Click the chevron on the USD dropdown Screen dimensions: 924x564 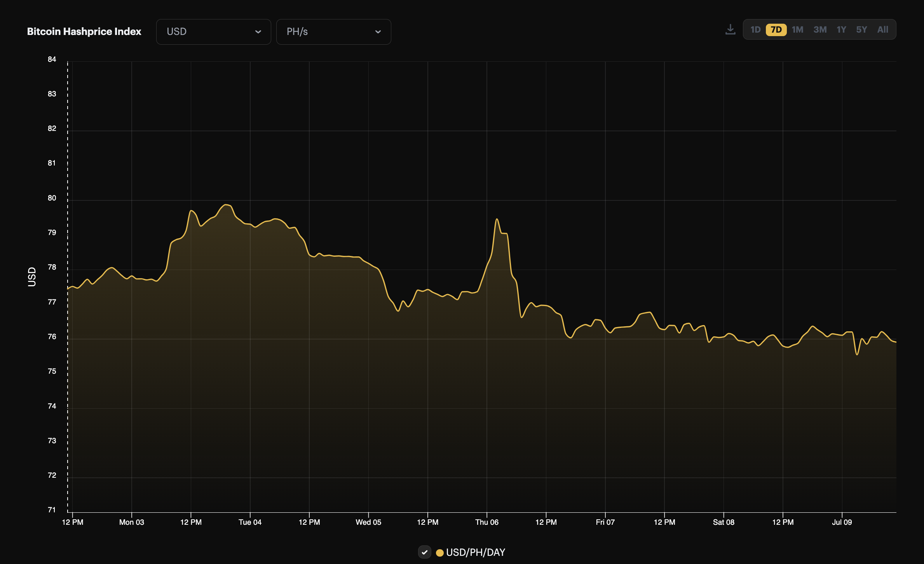pos(259,32)
